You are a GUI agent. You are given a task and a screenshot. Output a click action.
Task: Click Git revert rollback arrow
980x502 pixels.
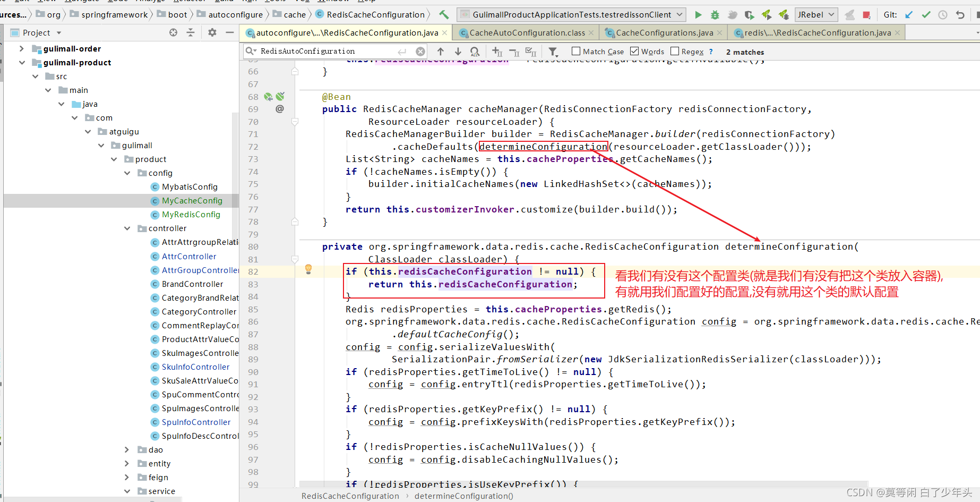[x=960, y=15]
